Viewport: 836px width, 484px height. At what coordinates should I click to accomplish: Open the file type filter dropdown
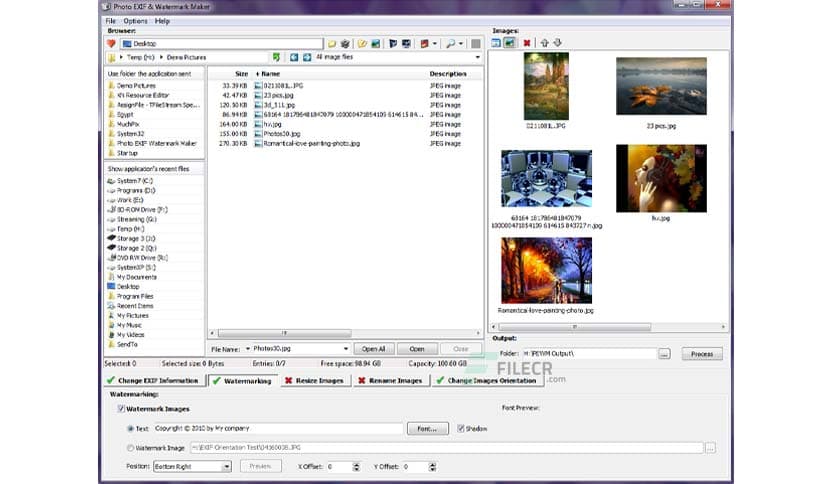coord(477,57)
